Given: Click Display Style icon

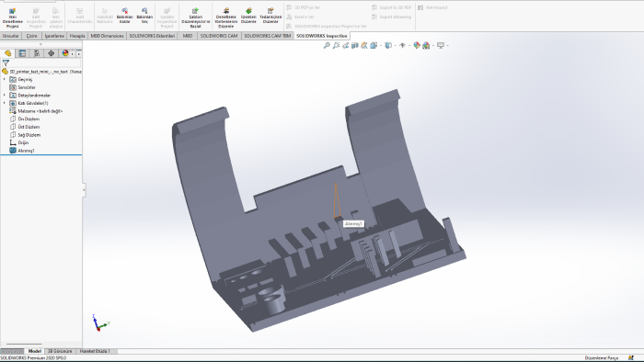Looking at the screenshot, I should [x=388, y=46].
